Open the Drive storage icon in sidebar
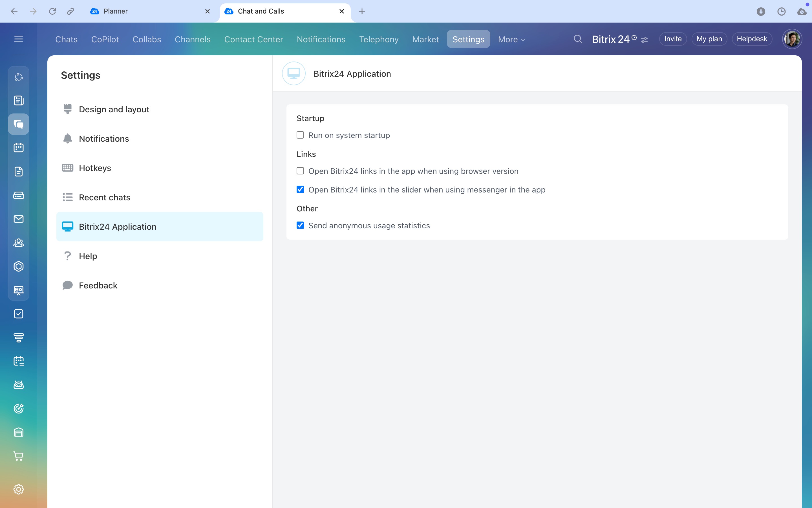 18,195
